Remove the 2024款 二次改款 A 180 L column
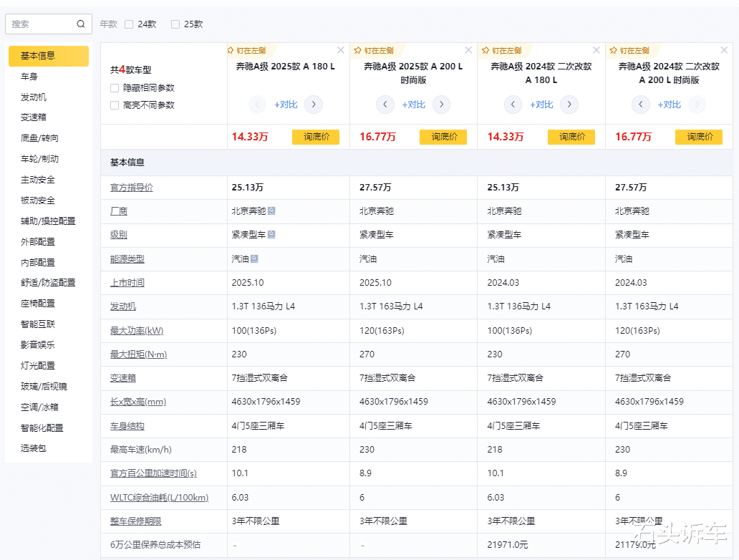This screenshot has height=560, width=739. tap(596, 50)
